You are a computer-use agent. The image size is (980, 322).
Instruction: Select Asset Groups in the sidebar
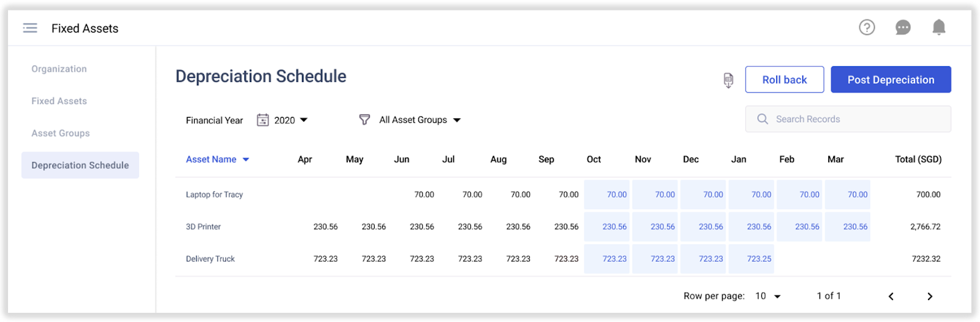pos(61,133)
